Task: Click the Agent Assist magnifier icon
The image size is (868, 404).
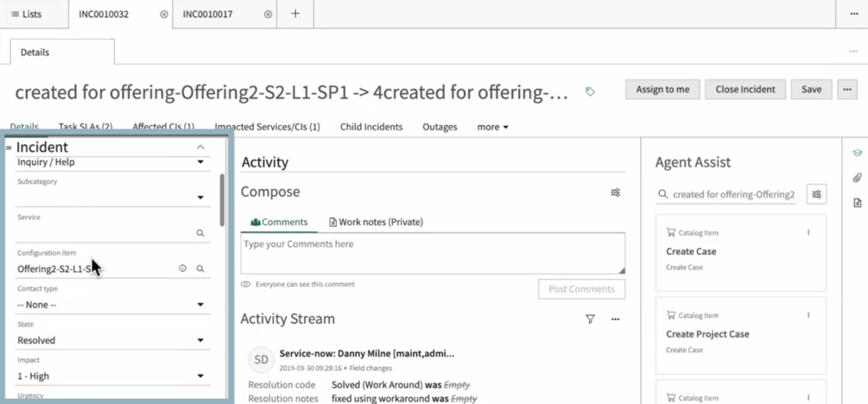Action: 662,195
